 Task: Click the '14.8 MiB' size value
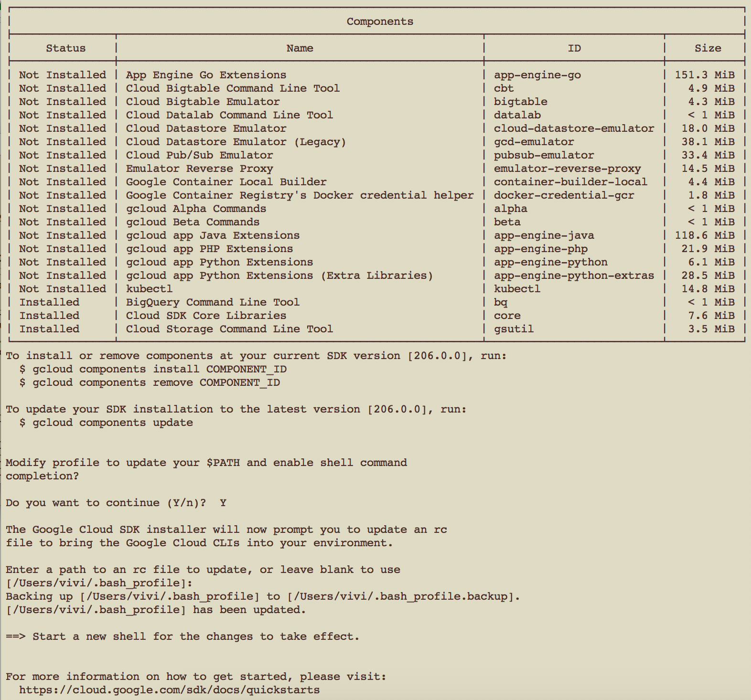coord(708,289)
